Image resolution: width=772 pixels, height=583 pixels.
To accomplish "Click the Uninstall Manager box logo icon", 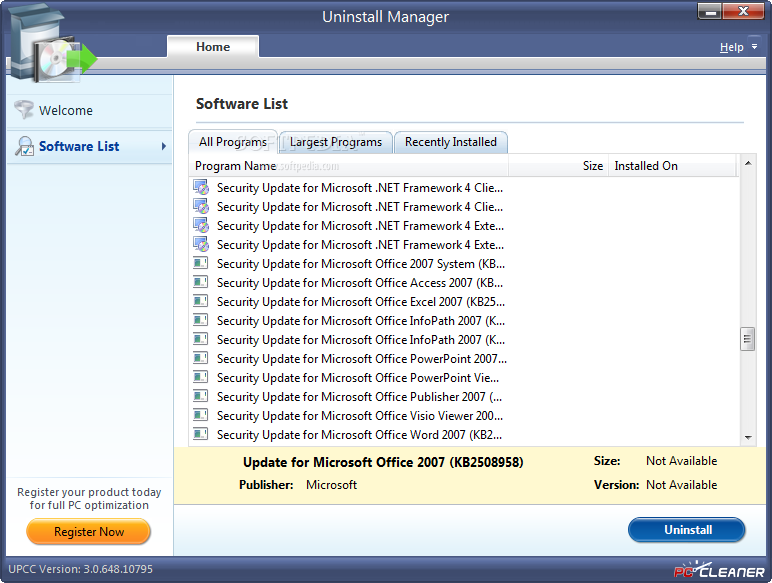I will pos(52,44).
